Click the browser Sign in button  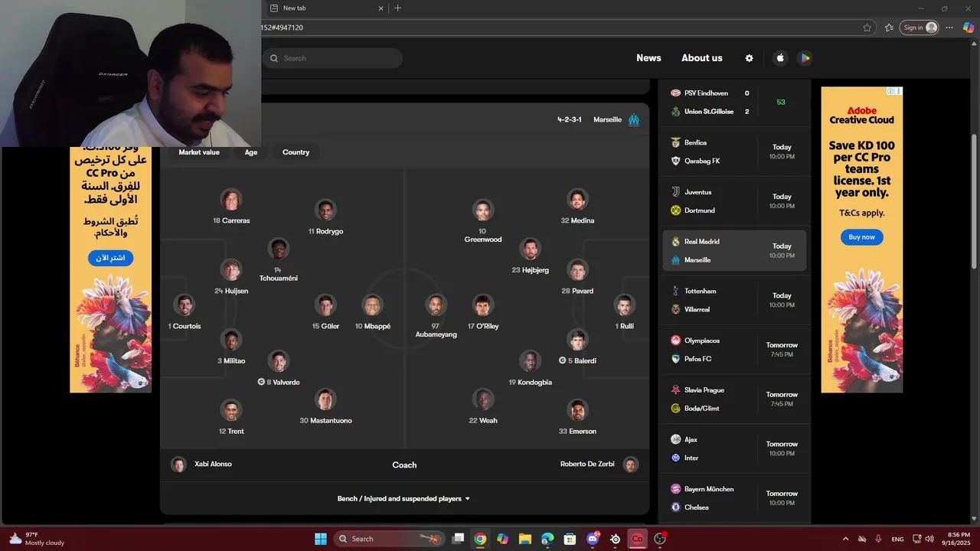[919, 28]
